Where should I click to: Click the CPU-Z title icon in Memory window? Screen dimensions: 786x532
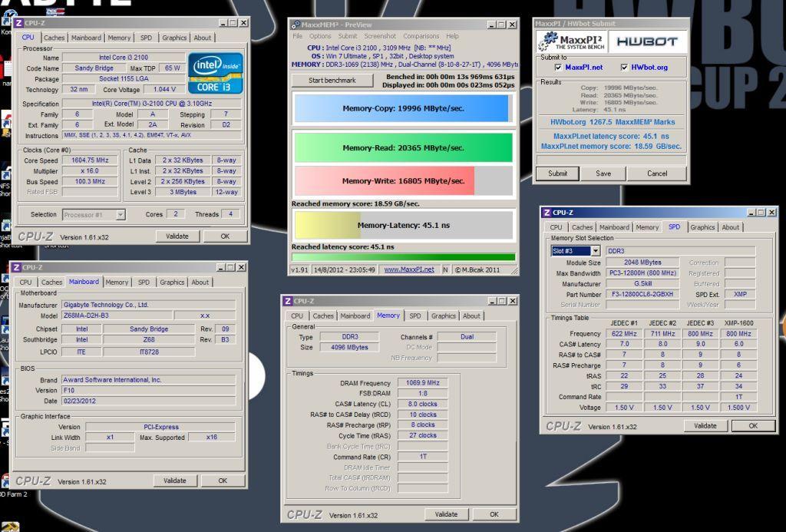[288, 301]
